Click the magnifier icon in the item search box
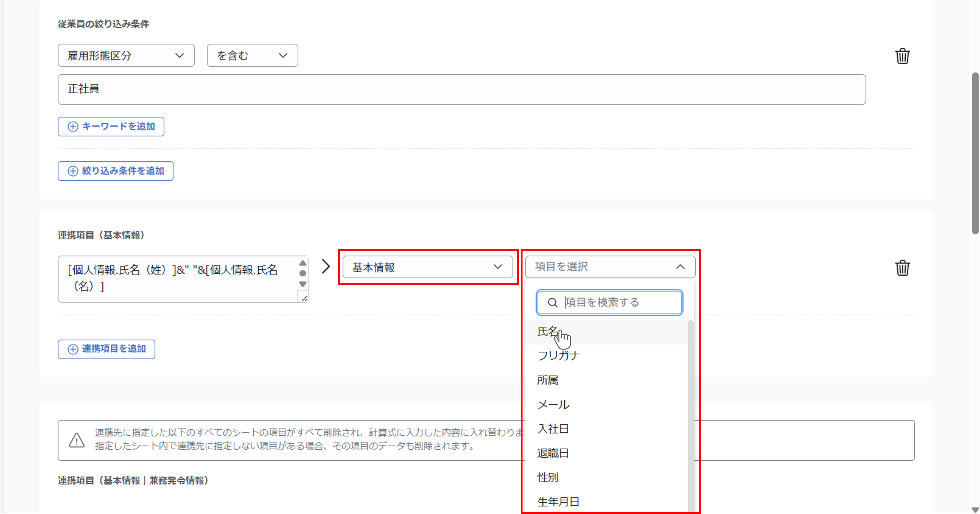 (x=552, y=303)
